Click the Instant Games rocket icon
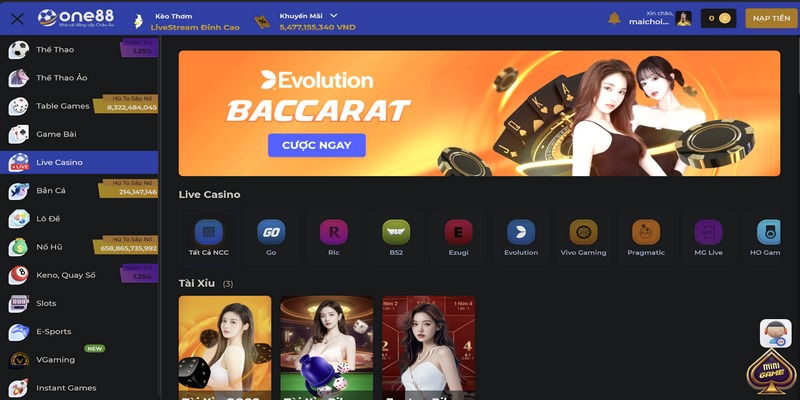800x400 pixels. tap(18, 388)
